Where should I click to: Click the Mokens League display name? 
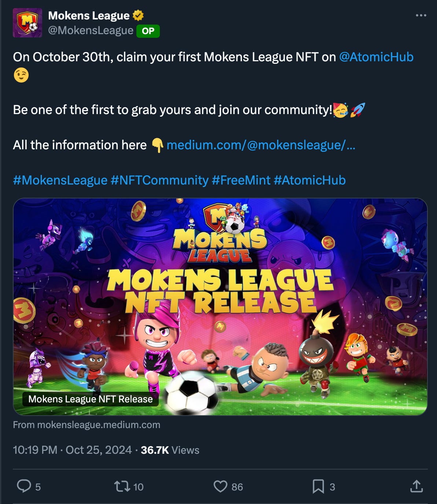pos(89,16)
